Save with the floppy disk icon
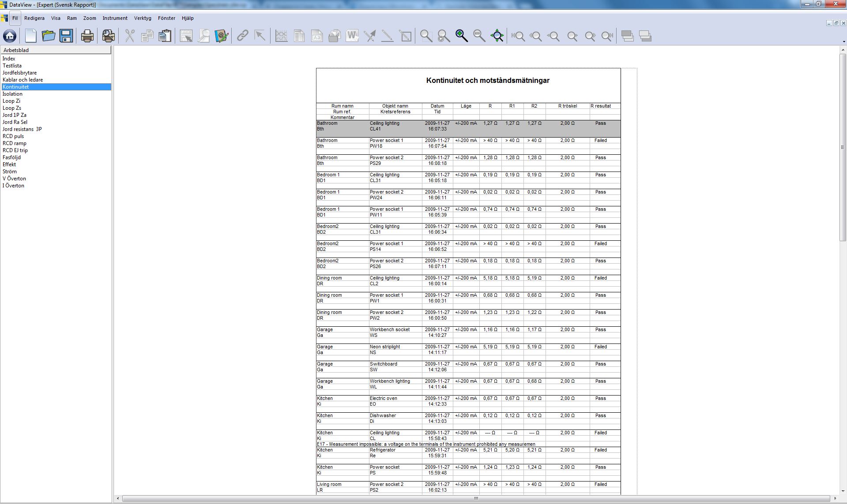847x504 pixels. pos(66,36)
